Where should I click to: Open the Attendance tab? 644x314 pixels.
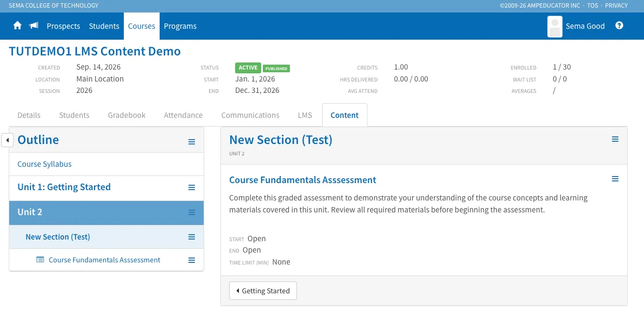(183, 115)
